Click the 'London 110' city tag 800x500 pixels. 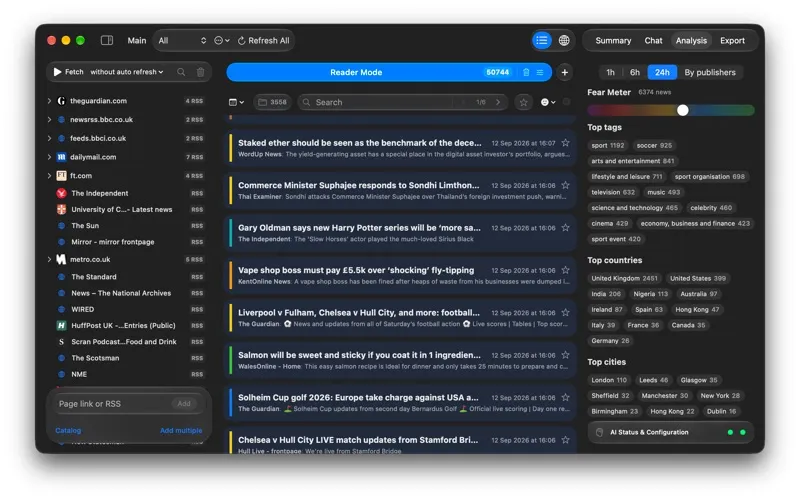[609, 380]
